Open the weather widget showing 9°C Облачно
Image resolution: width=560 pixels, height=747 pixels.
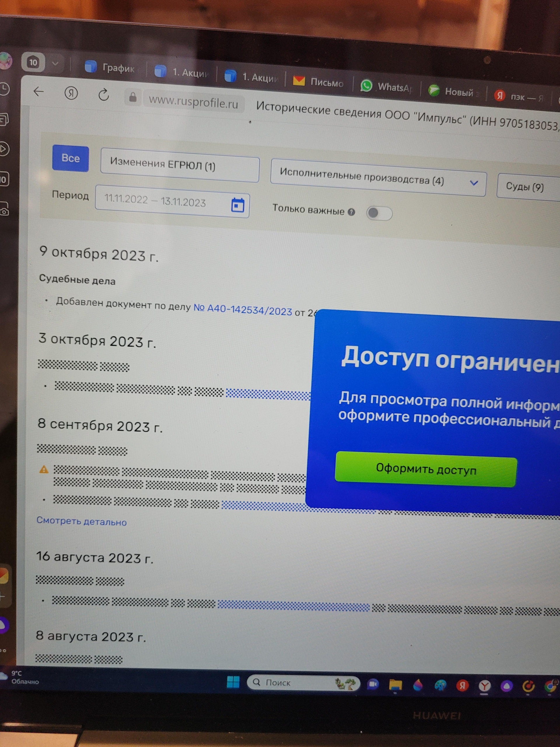coord(20,678)
